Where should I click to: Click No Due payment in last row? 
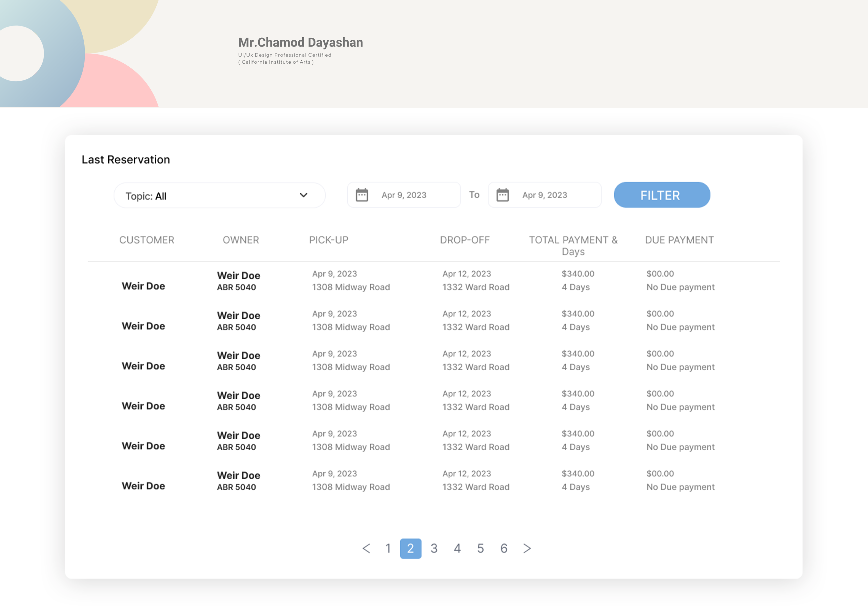[680, 487]
